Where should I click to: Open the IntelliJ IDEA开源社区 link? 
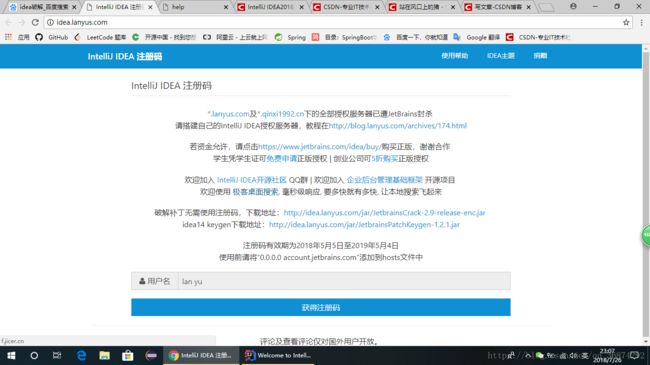point(252,180)
